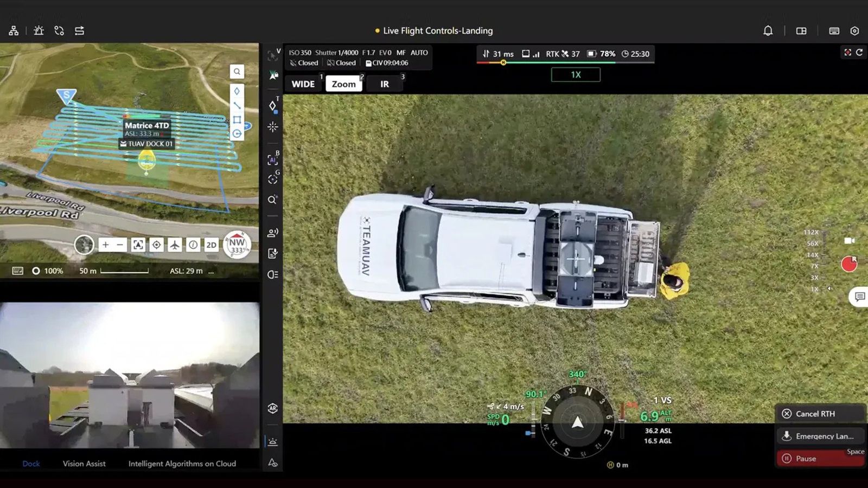The image size is (868, 488).
Task: Open the voice note document icon
Action: click(273, 253)
